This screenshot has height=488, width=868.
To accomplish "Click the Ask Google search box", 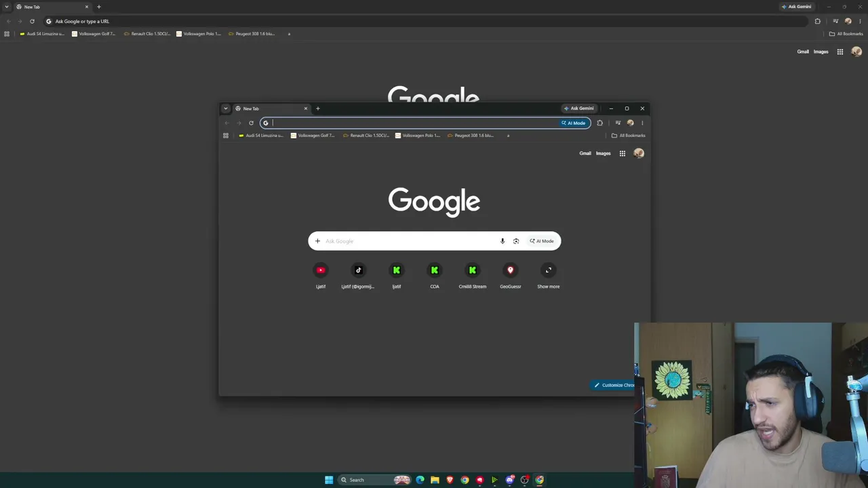I will (x=435, y=241).
